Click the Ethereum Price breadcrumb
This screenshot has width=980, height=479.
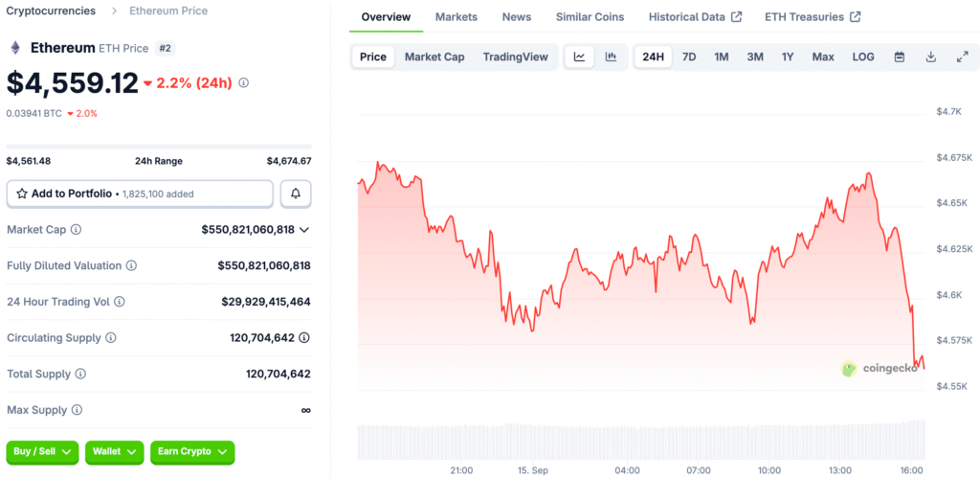coord(168,11)
